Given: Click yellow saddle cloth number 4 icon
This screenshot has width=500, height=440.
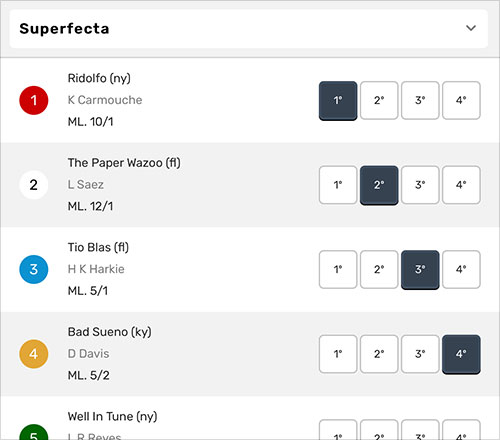Looking at the screenshot, I should (x=34, y=354).
